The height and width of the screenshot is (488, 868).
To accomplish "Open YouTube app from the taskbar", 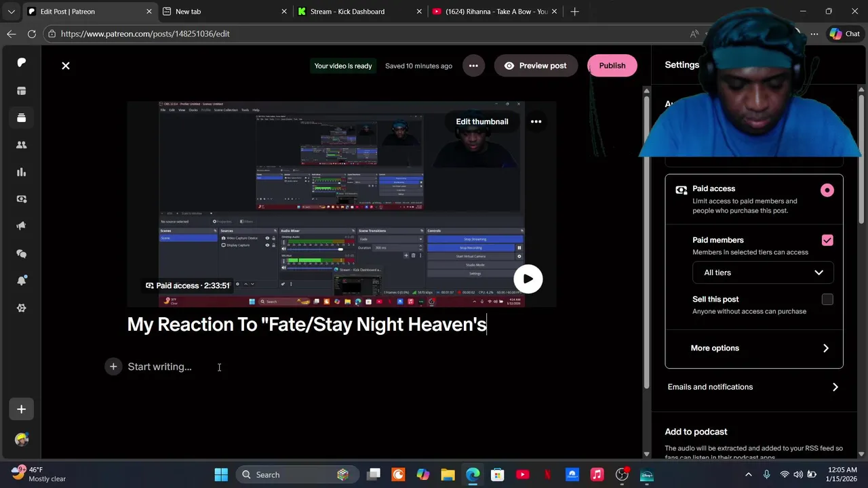I will click(x=522, y=474).
